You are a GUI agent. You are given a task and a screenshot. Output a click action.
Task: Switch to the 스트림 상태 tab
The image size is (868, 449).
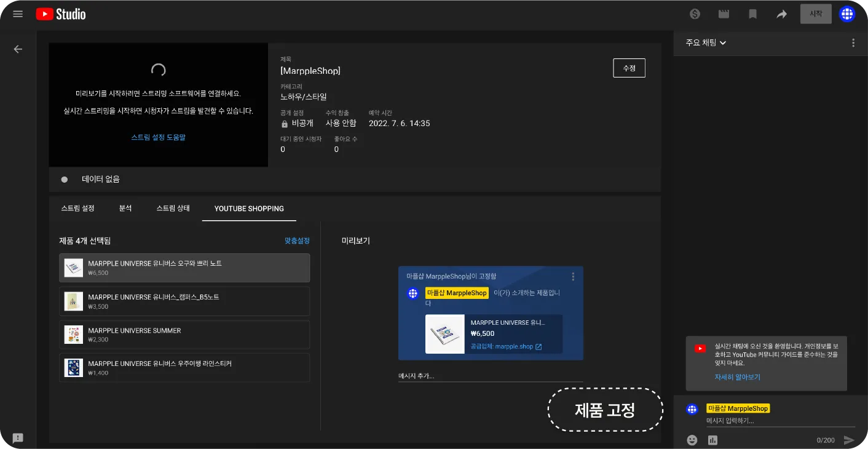pyautogui.click(x=173, y=209)
